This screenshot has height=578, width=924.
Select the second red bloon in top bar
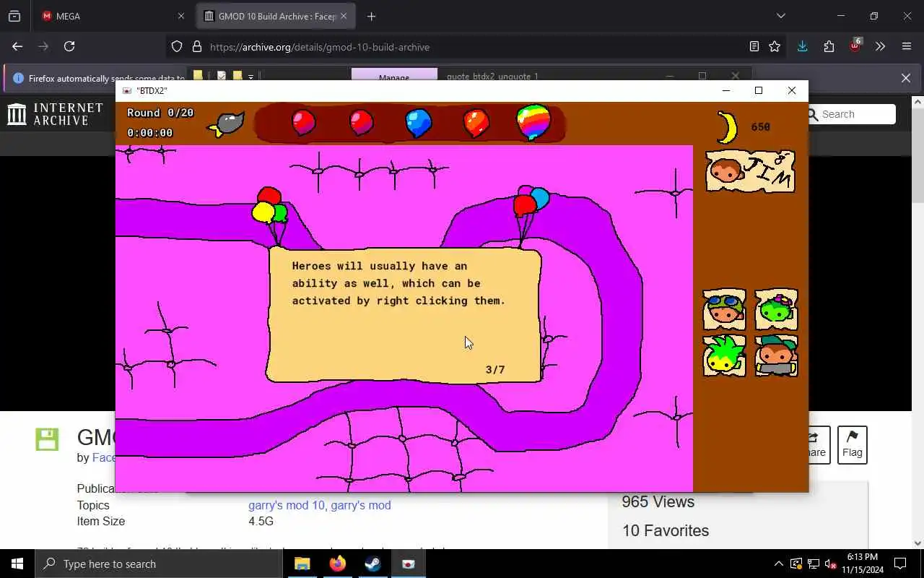pyautogui.click(x=361, y=122)
